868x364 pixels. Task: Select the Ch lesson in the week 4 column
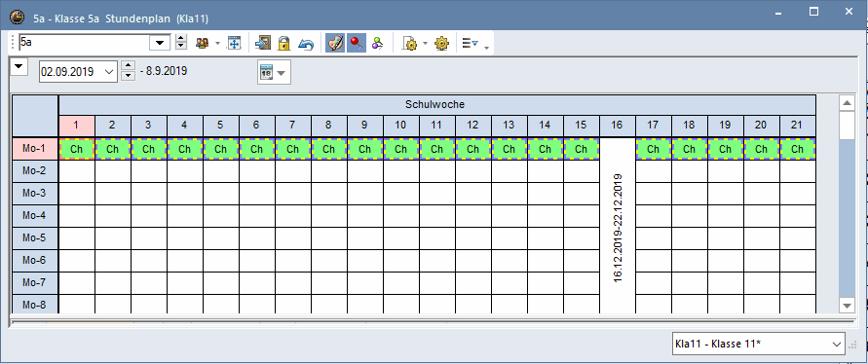click(x=185, y=149)
